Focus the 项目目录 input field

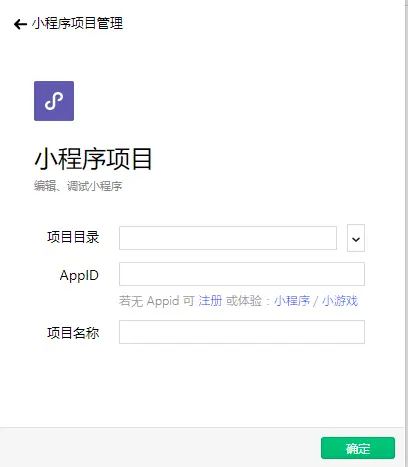228,238
